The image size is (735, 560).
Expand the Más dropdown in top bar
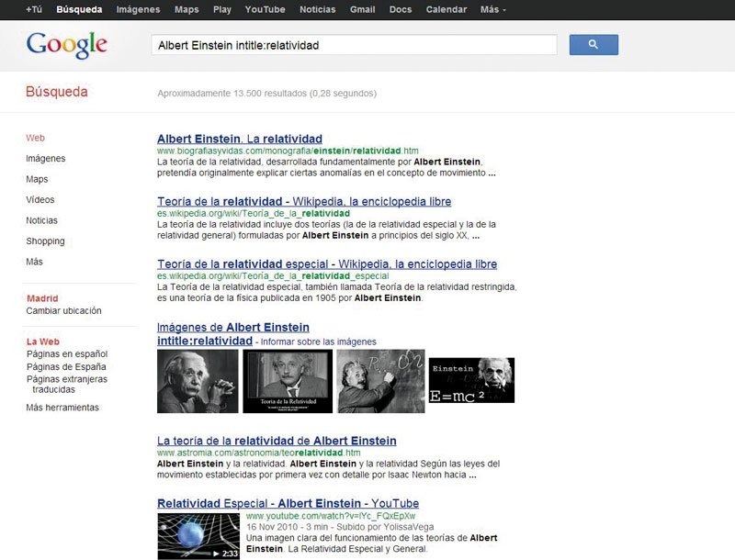(x=493, y=9)
